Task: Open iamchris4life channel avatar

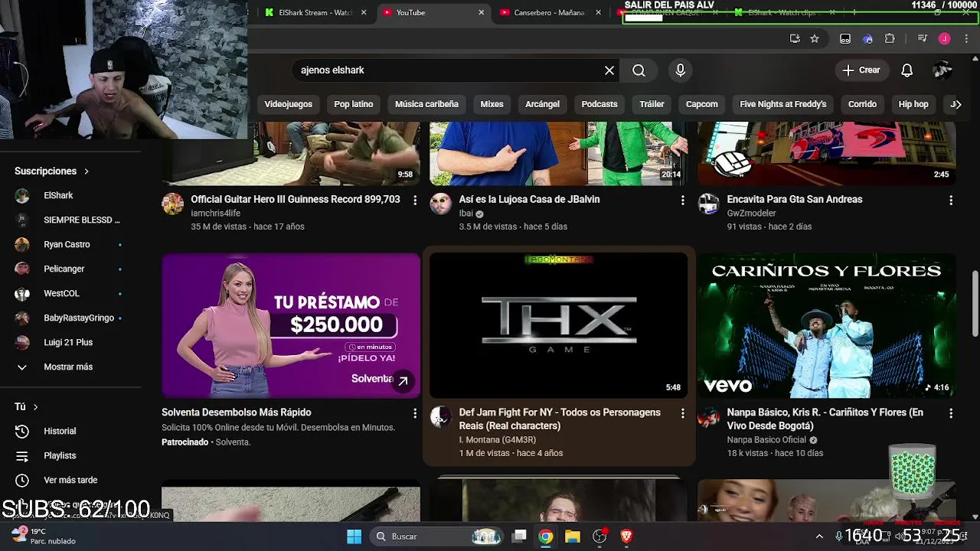Action: point(172,204)
